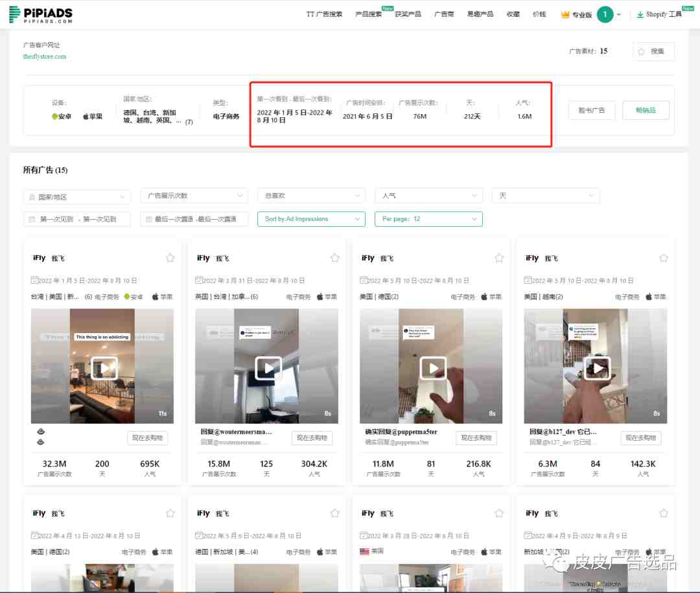This screenshot has width=700, height=593.
Task: Click 现在去购物 on the 15.8M ad
Action: 312,438
